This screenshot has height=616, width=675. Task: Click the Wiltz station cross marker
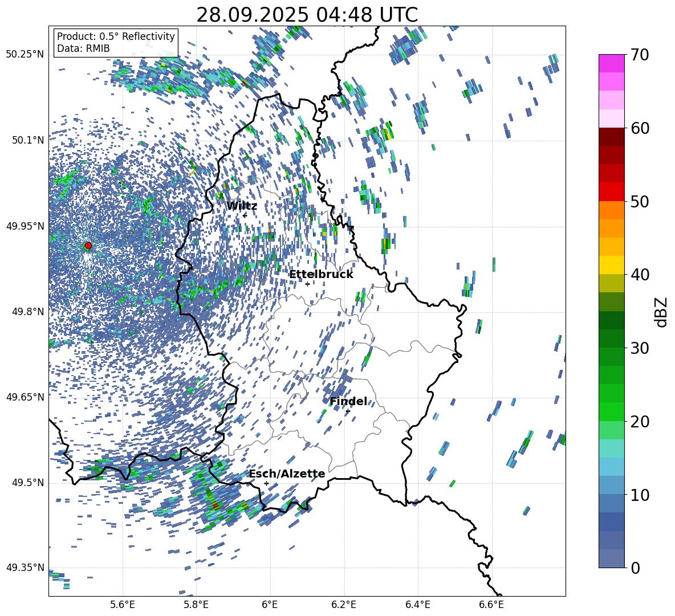245,215
